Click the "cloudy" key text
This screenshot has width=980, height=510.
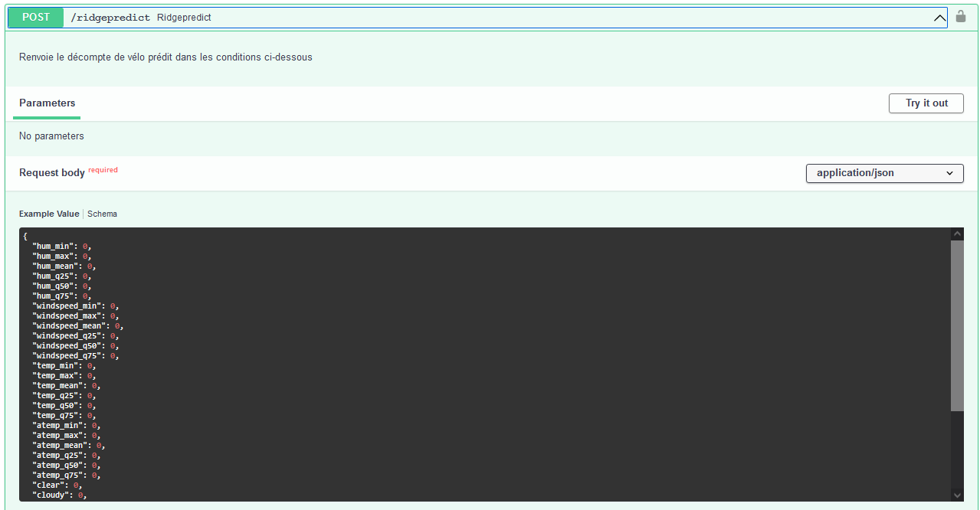click(x=51, y=495)
